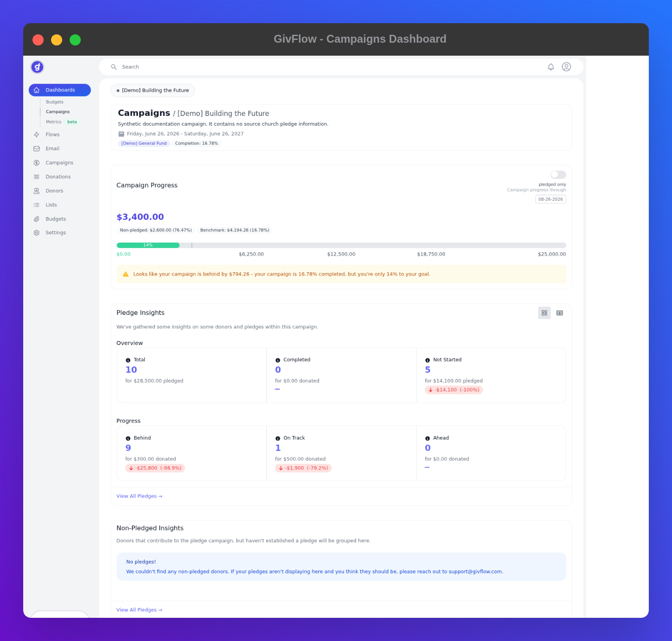
Task: Select Campaigns under Dashboards
Action: [x=58, y=112]
